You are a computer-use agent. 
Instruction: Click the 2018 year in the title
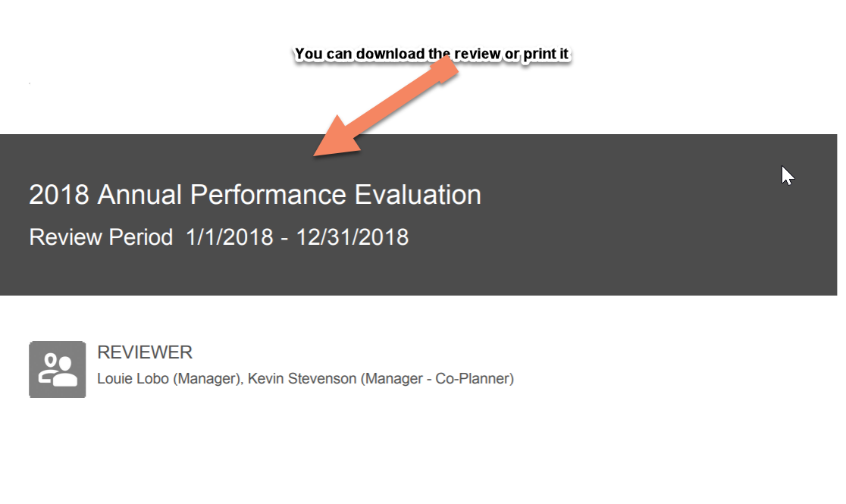pos(59,195)
